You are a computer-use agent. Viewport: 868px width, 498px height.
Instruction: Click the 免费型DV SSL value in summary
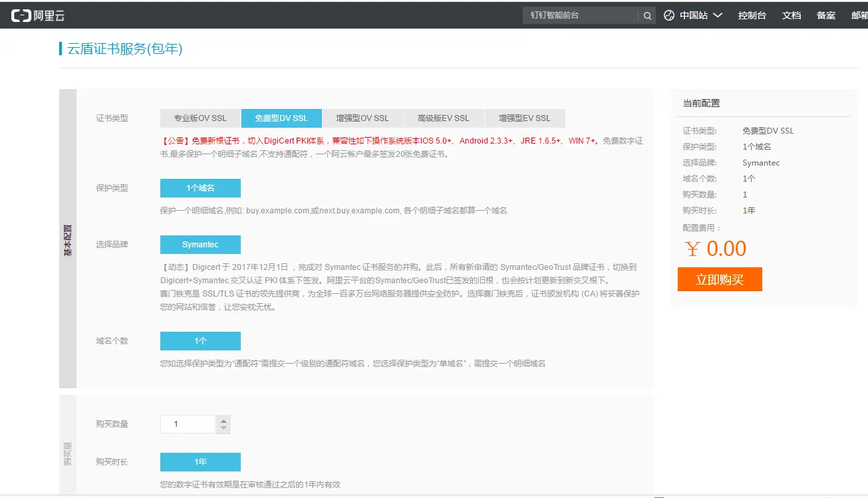coord(768,131)
